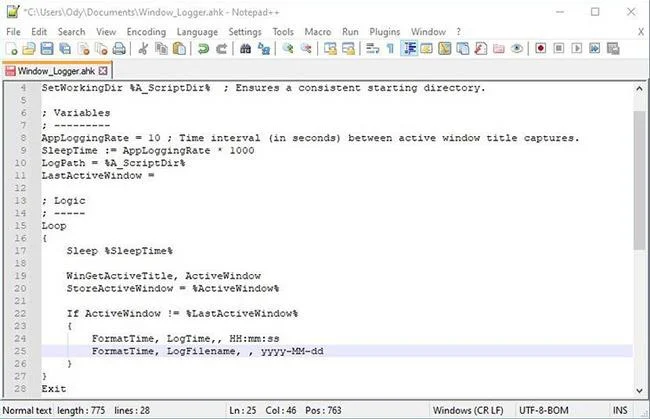650x419 pixels.
Task: Toggle INS insert mode in status bar
Action: point(620,410)
